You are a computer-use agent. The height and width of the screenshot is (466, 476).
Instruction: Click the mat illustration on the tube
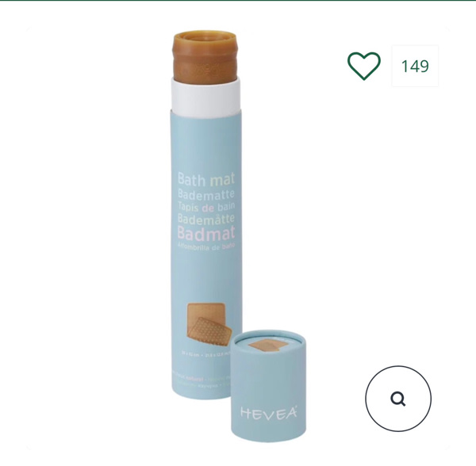pyautogui.click(x=209, y=324)
